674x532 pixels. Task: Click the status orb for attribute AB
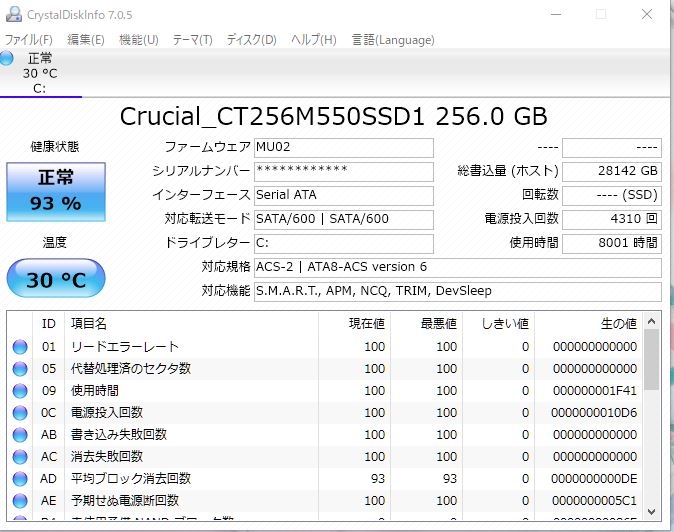click(20, 435)
